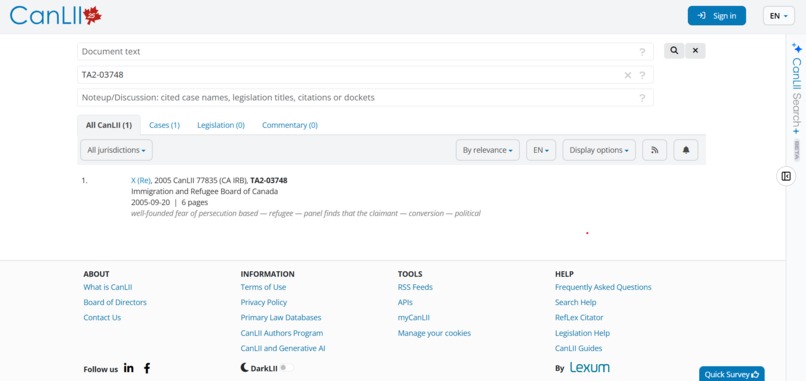Viewport: 806px width, 381px height.
Task: Open help icon for Noteup field
Action: [x=642, y=98]
